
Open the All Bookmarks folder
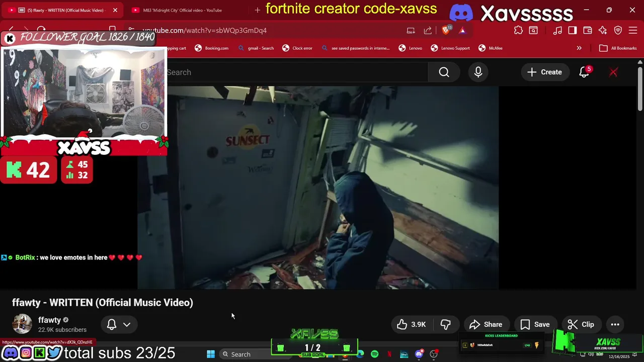click(618, 48)
